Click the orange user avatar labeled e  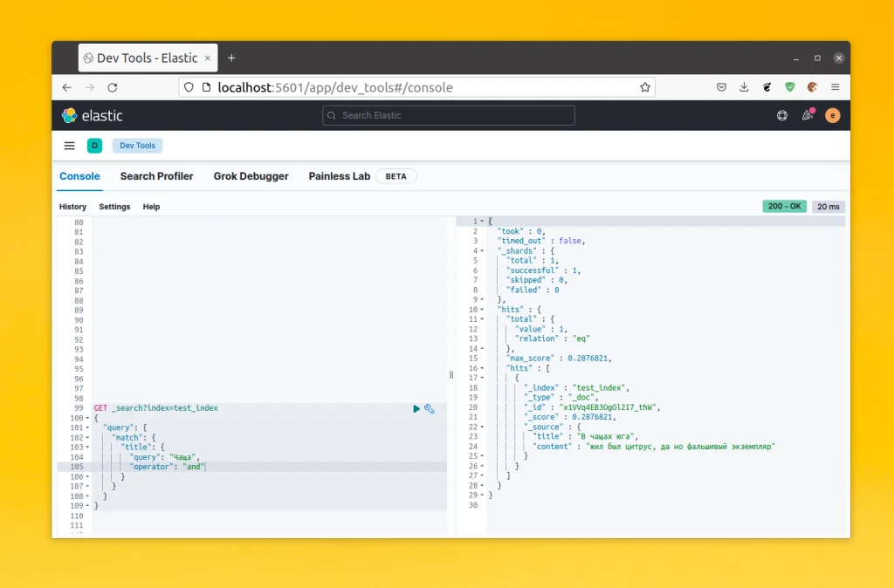pos(832,115)
